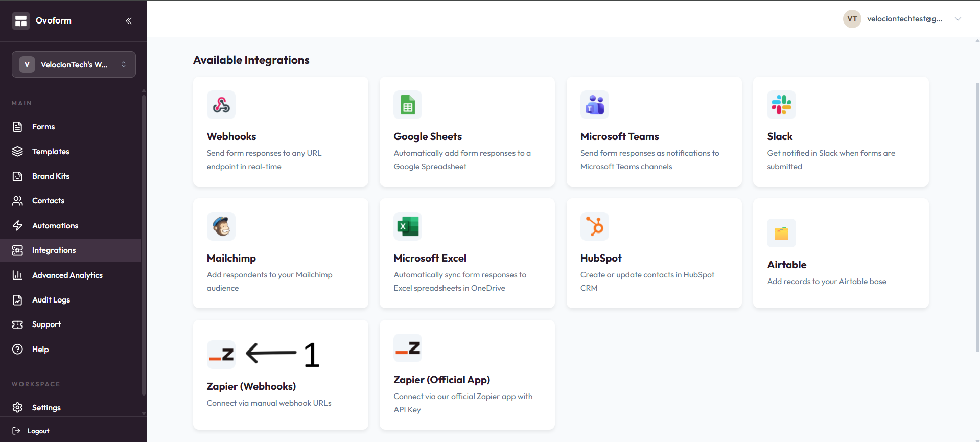Click the main page vertical scrollbar
Screen dimensions: 980x442
(977, 217)
